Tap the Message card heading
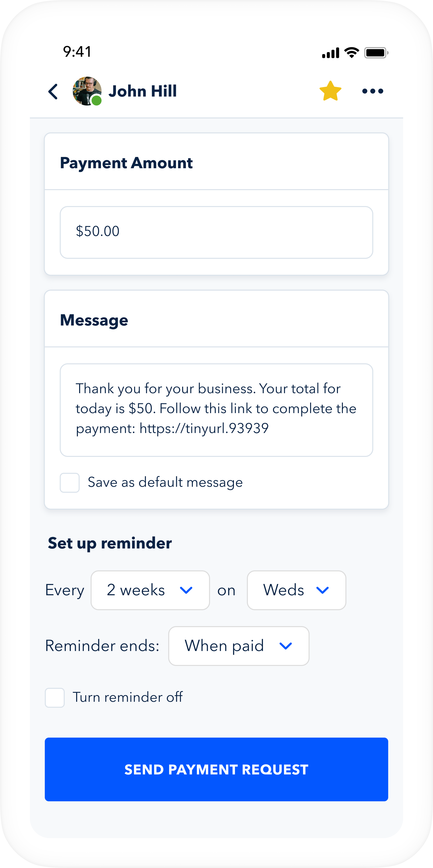This screenshot has height=868, width=433. pyautogui.click(x=94, y=320)
